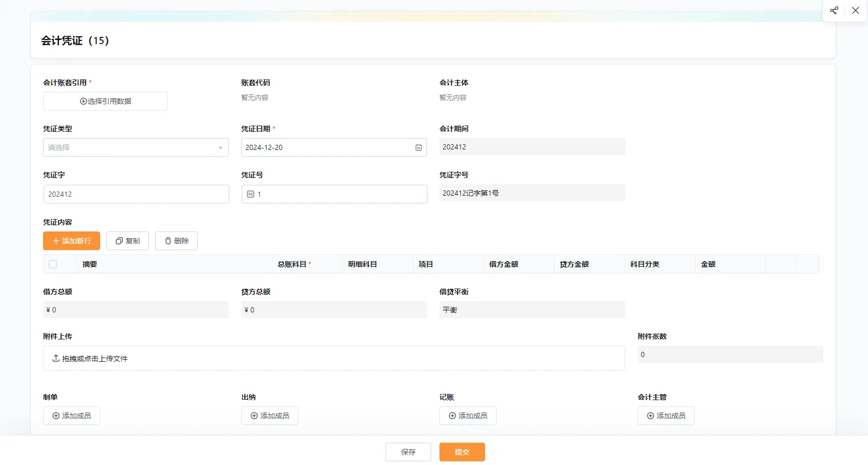Screen dimensions: 868x465
Task: Click the 删除 trash button
Action: pos(176,241)
